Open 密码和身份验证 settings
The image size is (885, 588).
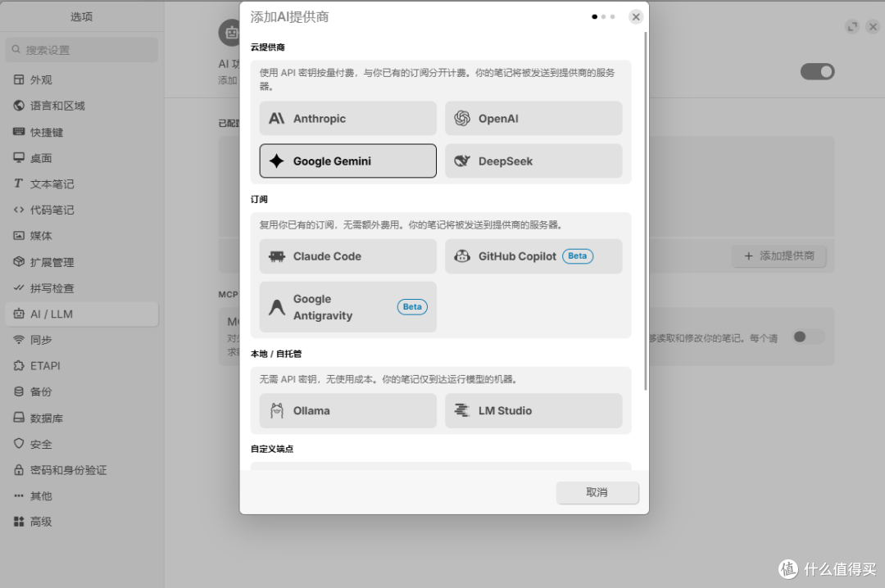82,470
